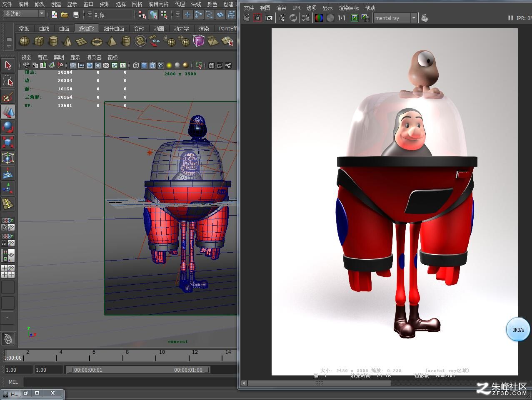This screenshot has width=532, height=400.
Task: Toggle use all lights in the viewport
Action: [x=169, y=65]
